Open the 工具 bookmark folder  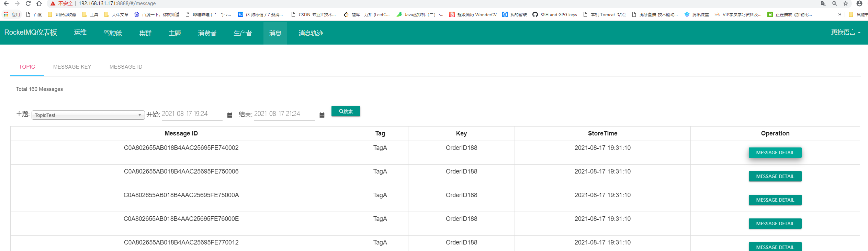tap(90, 14)
